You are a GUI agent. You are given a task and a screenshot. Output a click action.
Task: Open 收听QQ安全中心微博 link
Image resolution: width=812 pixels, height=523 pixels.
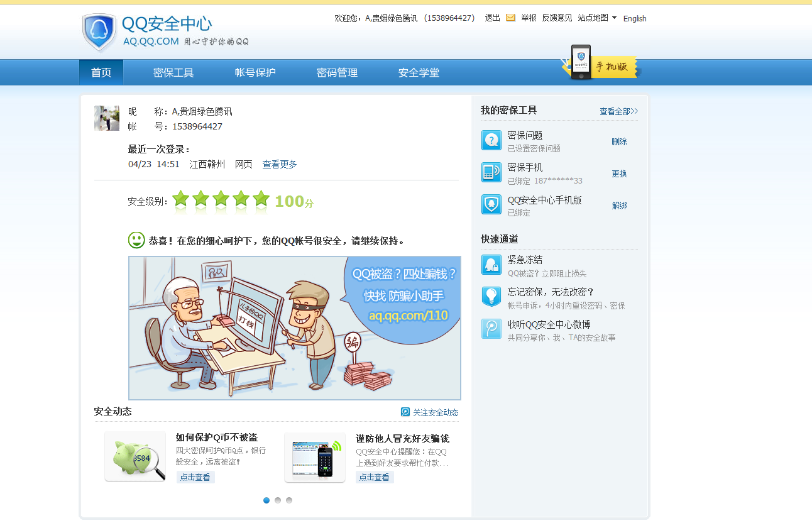[549, 324]
